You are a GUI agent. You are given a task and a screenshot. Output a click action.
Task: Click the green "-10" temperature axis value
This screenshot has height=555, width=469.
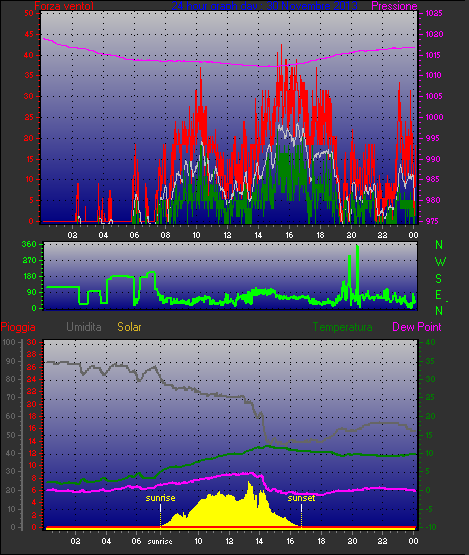click(430, 527)
